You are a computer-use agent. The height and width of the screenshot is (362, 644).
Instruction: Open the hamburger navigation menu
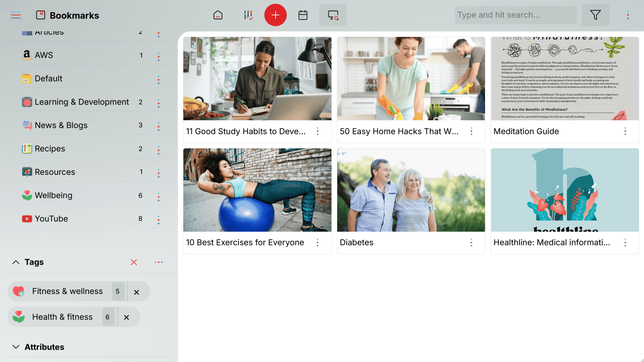click(16, 15)
